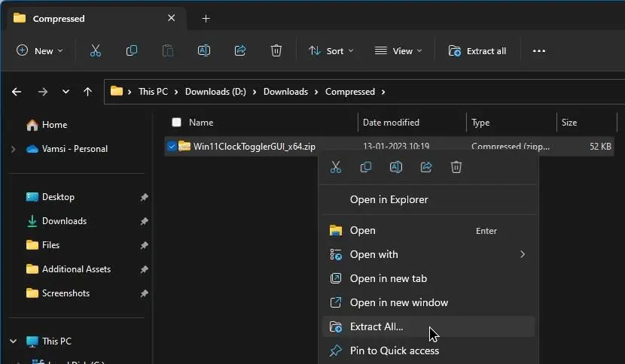625x364 pixels.
Task: Click the pin icon beside Downloads
Action: click(x=144, y=221)
